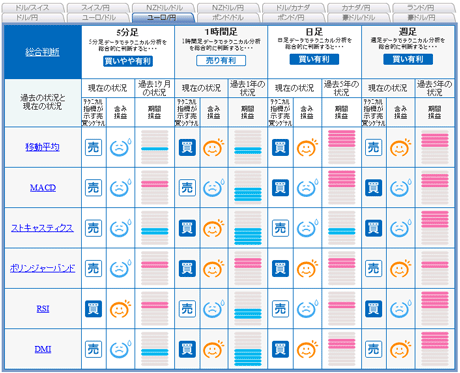Open the ポンド/円 tab
This screenshot has width=460, height=373.
(293, 17)
